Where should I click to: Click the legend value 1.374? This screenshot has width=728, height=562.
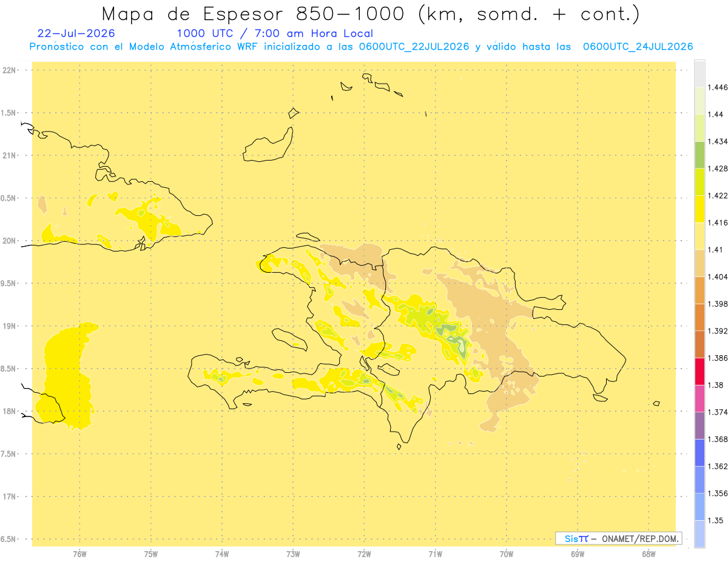pyautogui.click(x=718, y=412)
